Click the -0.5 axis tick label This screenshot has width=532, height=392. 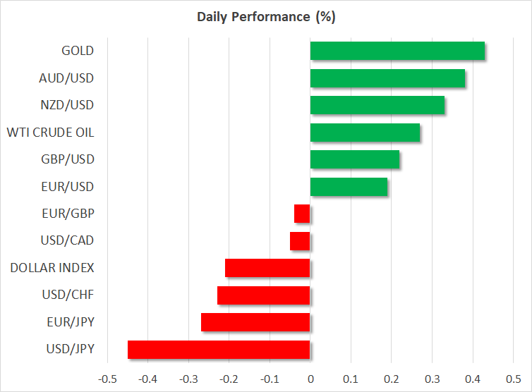pyautogui.click(x=107, y=379)
